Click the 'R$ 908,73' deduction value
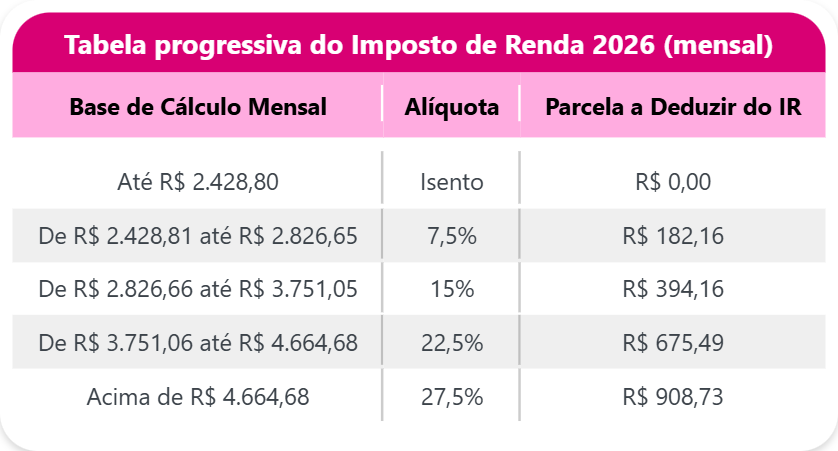This screenshot has width=838, height=451. click(x=673, y=396)
